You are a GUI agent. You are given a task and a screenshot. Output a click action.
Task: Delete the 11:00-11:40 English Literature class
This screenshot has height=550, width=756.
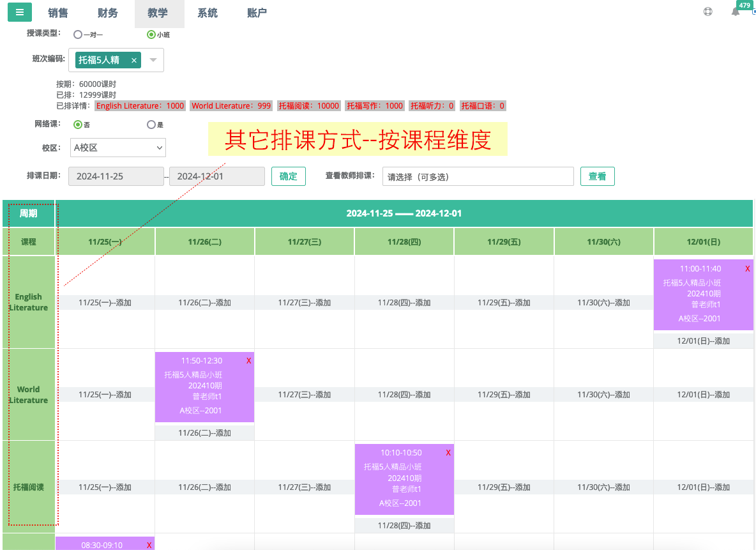click(x=747, y=269)
